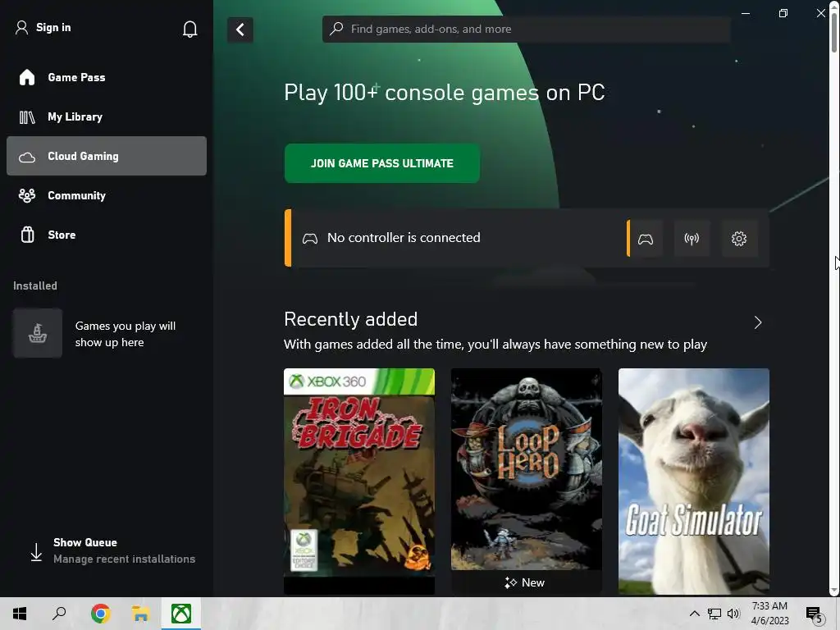This screenshot has height=630, width=840.
Task: Open Game Pass menu item
Action: pyautogui.click(x=107, y=78)
